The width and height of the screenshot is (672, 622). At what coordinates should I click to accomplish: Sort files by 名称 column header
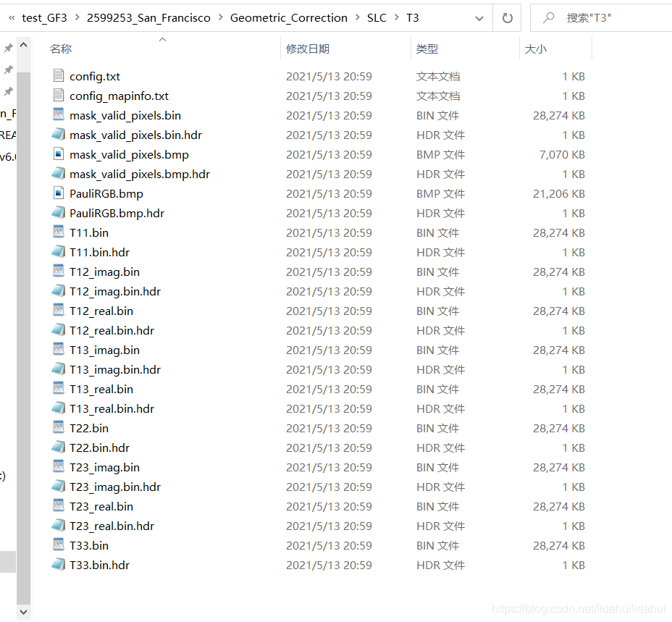tap(61, 49)
